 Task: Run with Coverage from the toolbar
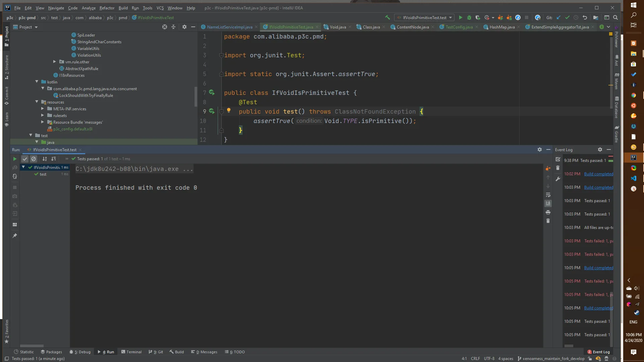click(x=478, y=17)
